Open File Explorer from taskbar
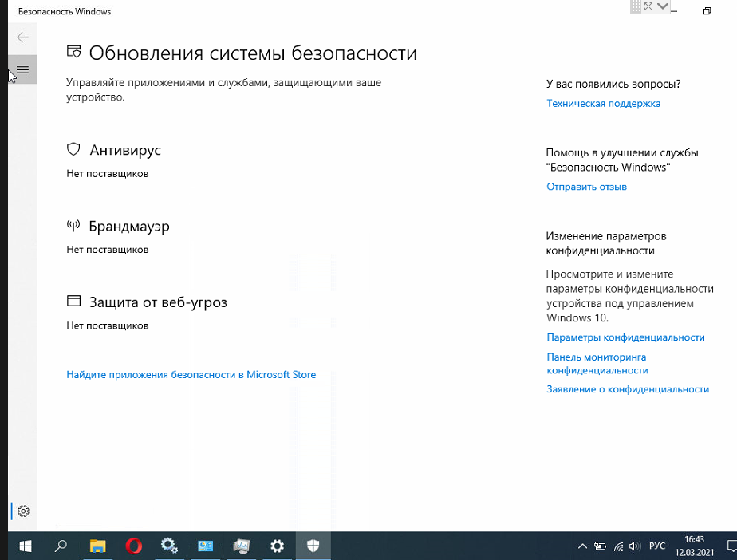 point(98,546)
